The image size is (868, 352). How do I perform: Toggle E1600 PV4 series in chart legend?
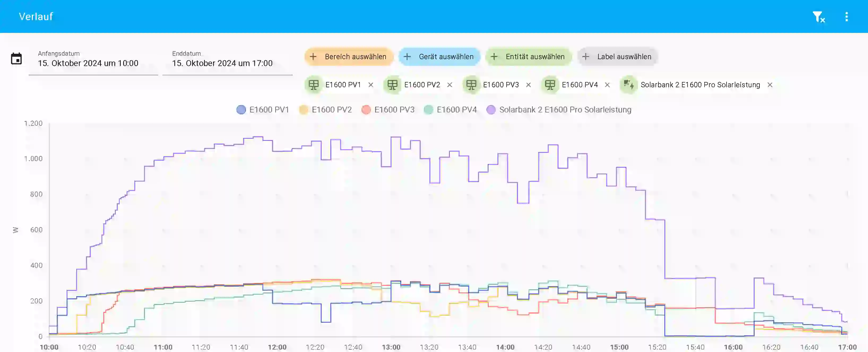coord(451,110)
